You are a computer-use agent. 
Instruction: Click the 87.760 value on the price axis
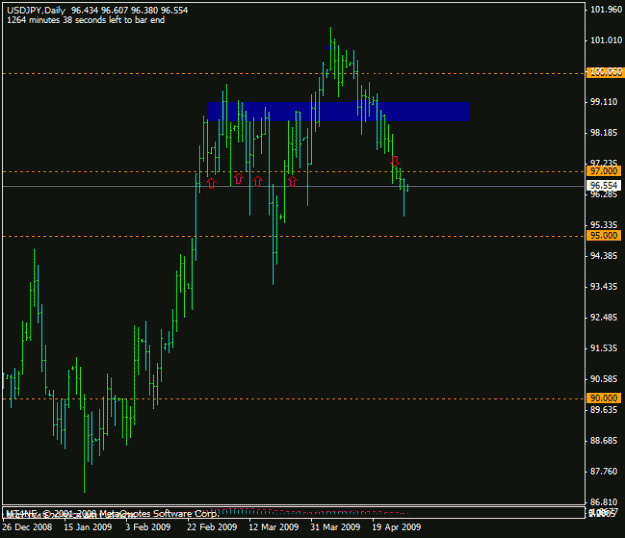click(x=603, y=471)
